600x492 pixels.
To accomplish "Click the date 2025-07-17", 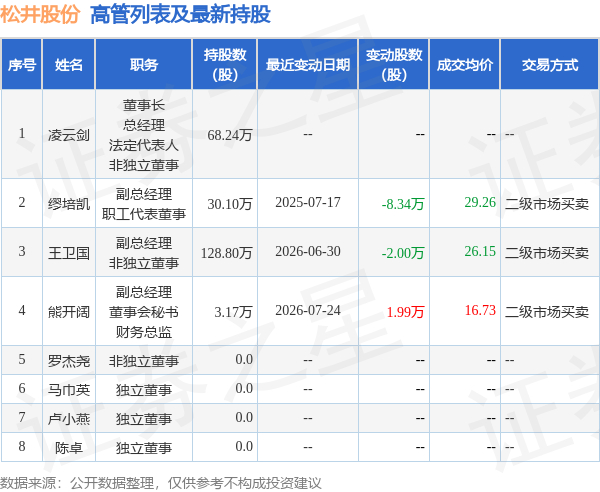I will coord(308,202).
